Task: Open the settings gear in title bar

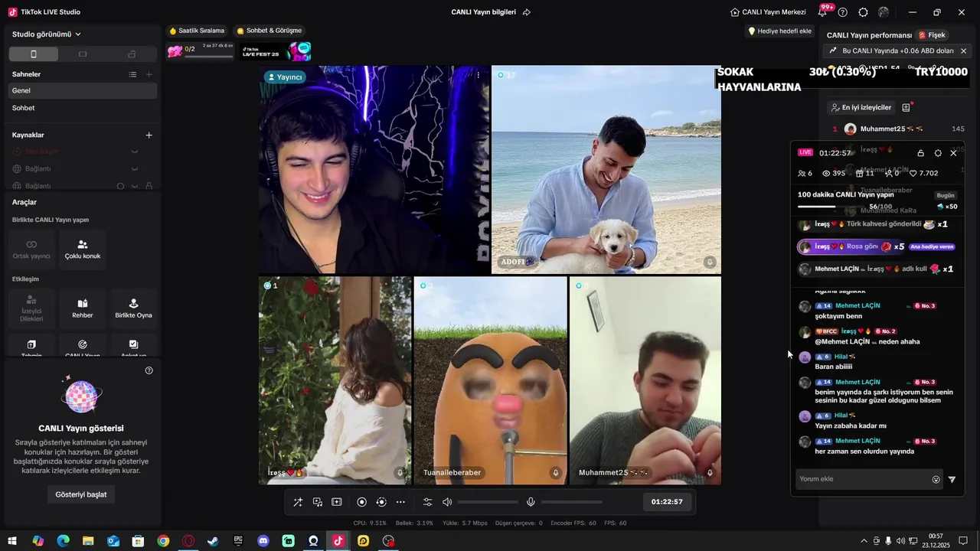Action: point(864,12)
